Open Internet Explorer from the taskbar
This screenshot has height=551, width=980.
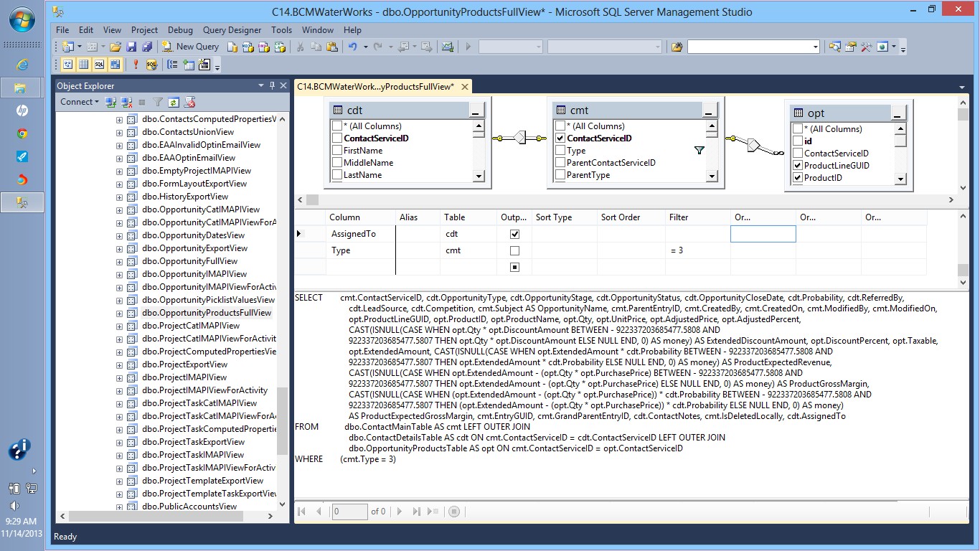click(22, 65)
